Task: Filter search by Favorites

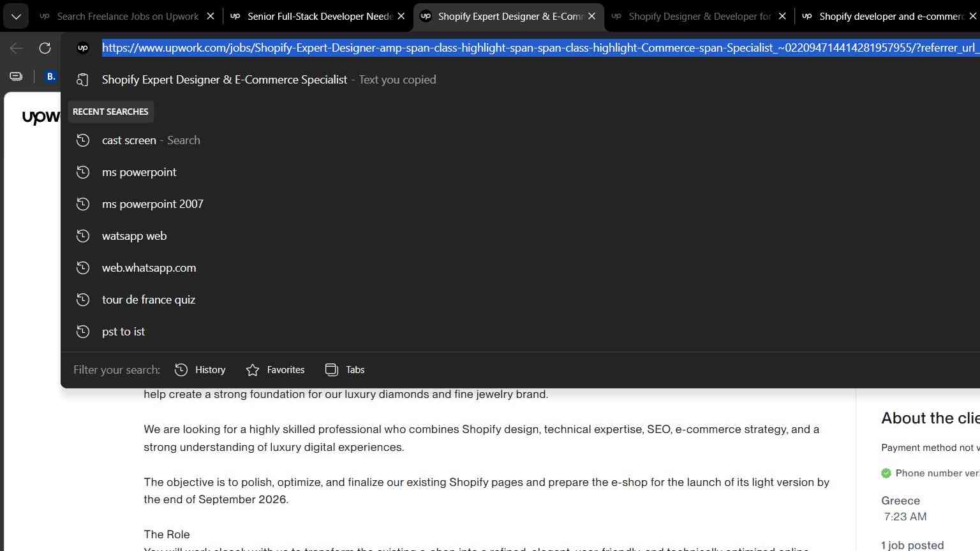Action: [275, 370]
